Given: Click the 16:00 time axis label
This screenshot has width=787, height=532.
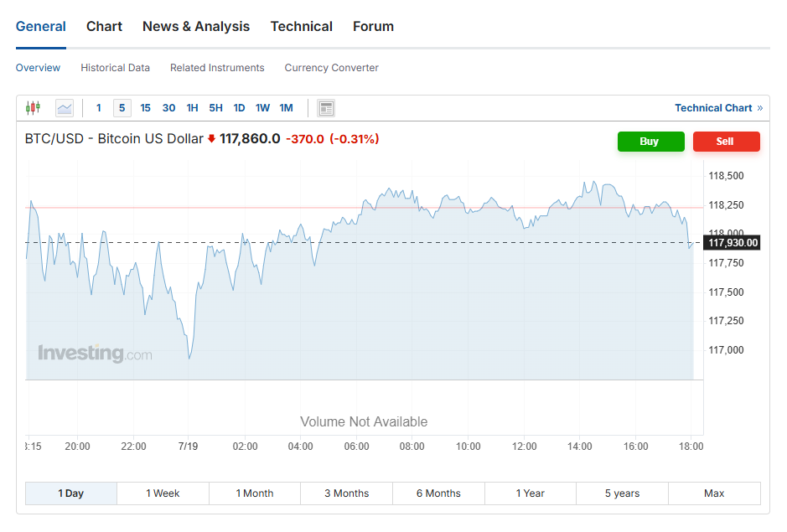Looking at the screenshot, I should [636, 447].
